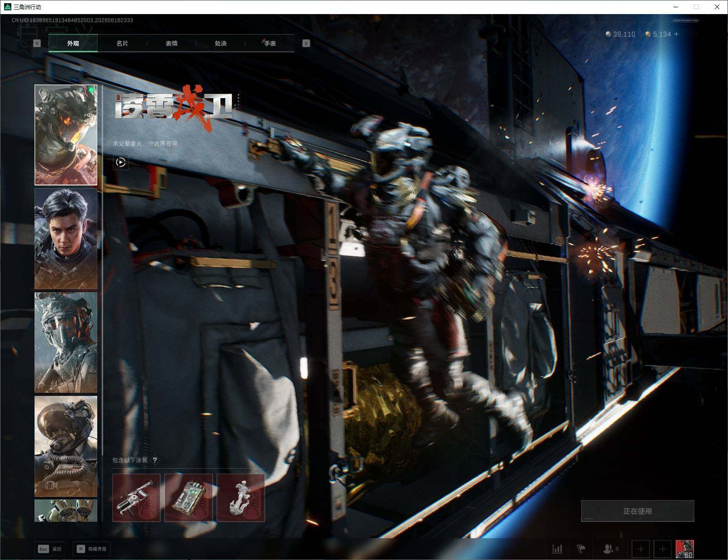Screen dimensions: 728x560
Task: Click the Q previous-tab key icon
Action: (37, 43)
